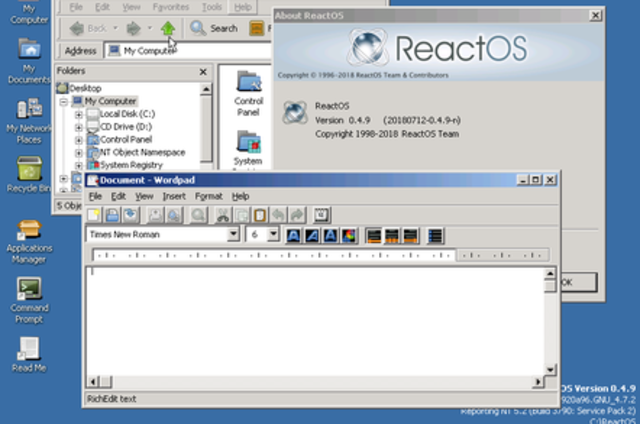Click the Undo arrow in Wordpad toolbar
This screenshot has height=424, width=640.
[278, 215]
